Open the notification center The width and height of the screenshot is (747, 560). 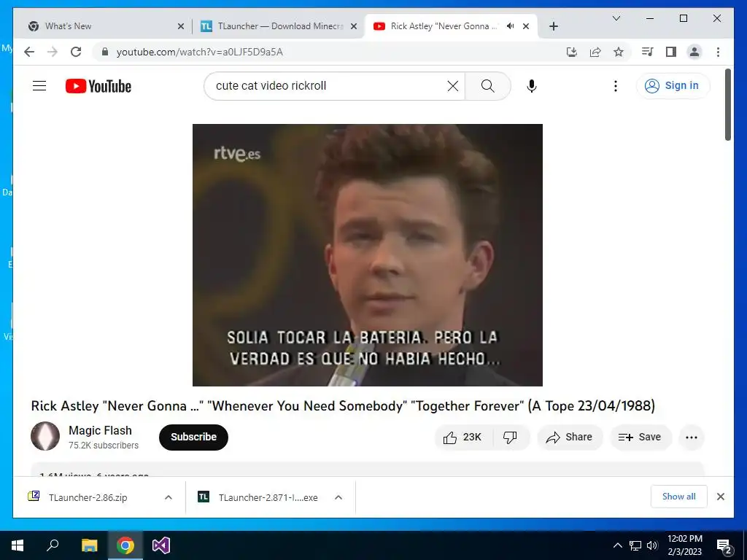724,546
